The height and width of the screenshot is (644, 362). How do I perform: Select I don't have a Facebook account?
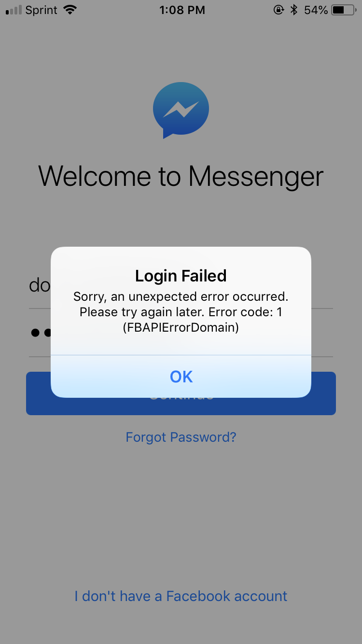coord(181,596)
